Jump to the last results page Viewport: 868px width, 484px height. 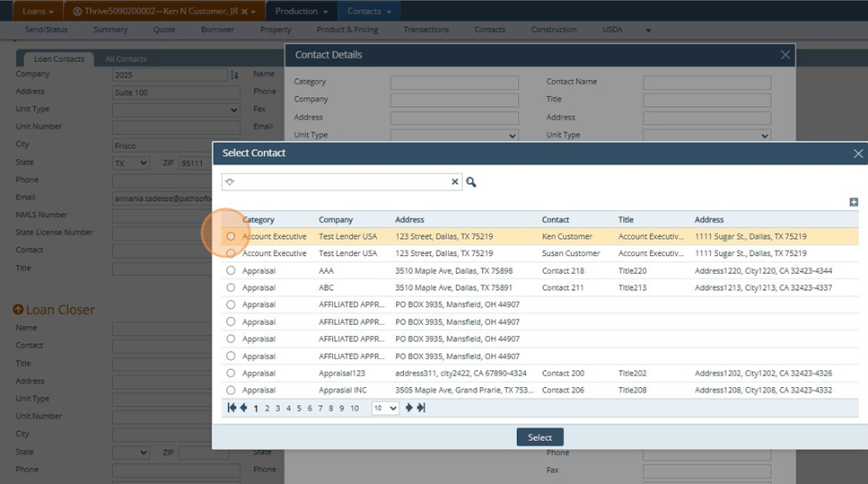421,408
